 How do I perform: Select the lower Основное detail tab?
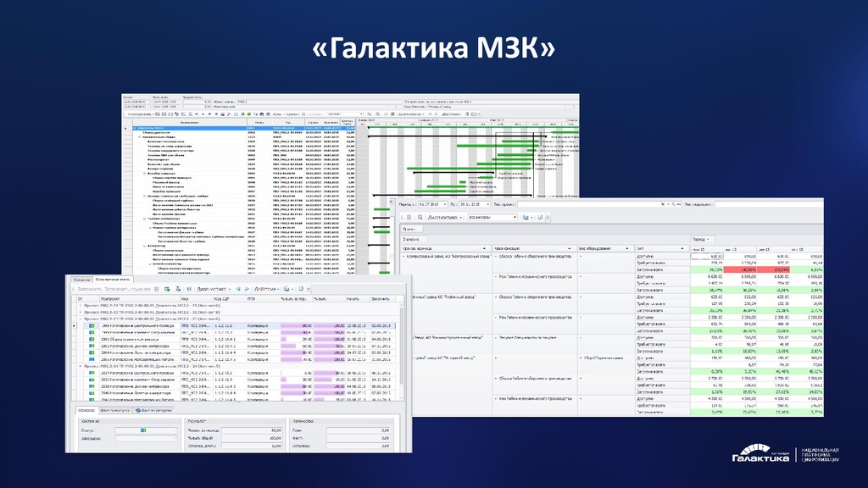tap(86, 411)
